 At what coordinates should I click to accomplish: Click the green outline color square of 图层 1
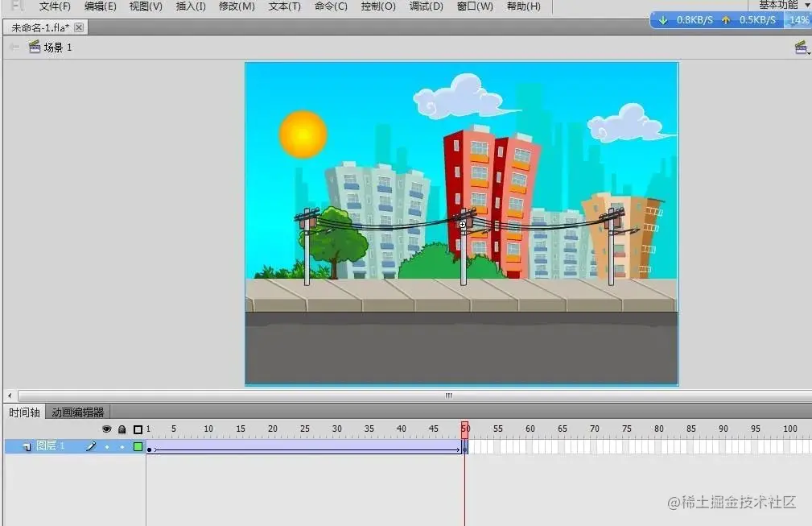pos(138,446)
